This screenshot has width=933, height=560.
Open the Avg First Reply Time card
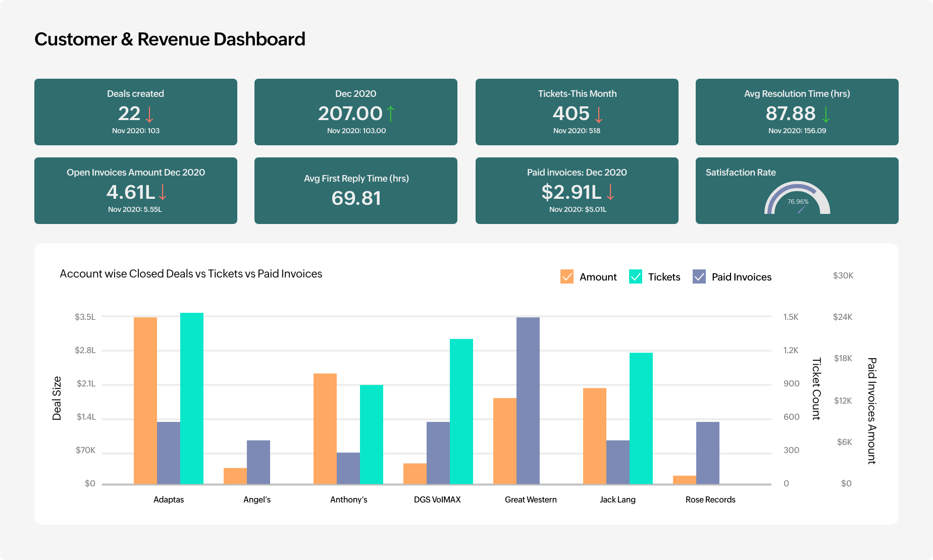click(356, 191)
